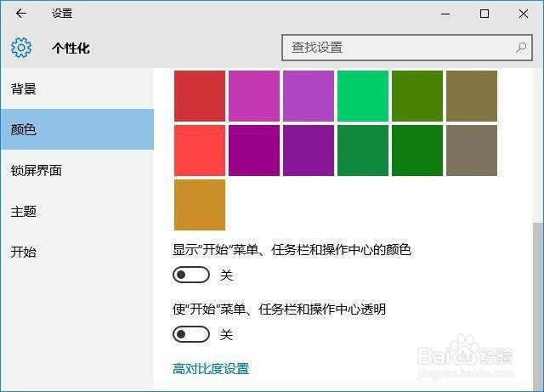Click the back arrow in title bar
Image resolution: width=544 pixels, height=392 pixels.
coord(21,14)
